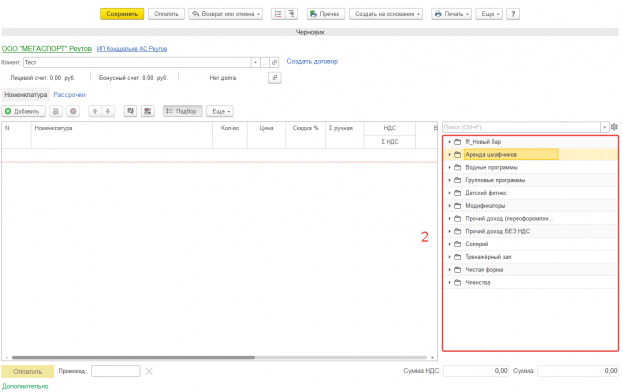Open the ИП Кондратьев АС Реутов link
Screen dimensions: 623x392
click(132, 48)
